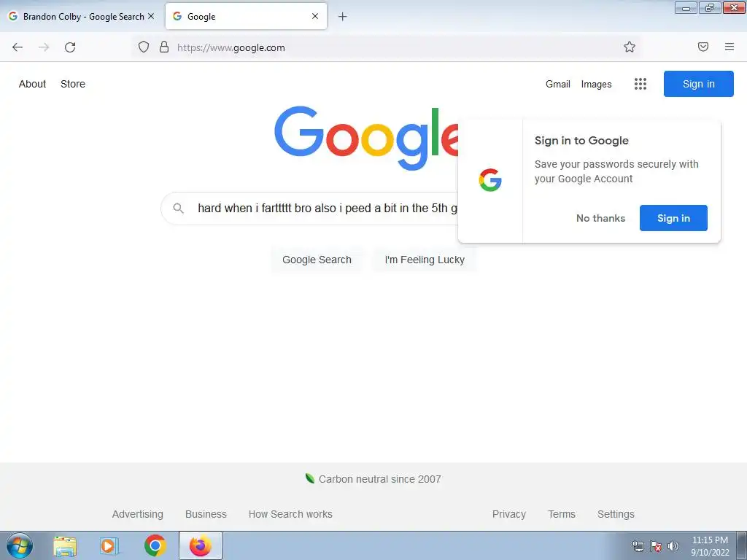Bookmark this page with the star icon
Viewport: 747px width, 560px height.
[x=630, y=47]
